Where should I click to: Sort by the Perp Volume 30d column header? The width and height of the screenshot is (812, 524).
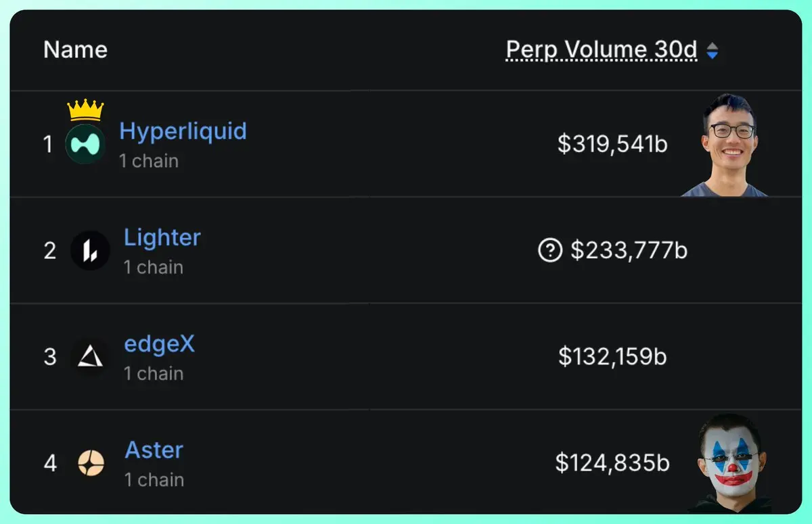(601, 49)
